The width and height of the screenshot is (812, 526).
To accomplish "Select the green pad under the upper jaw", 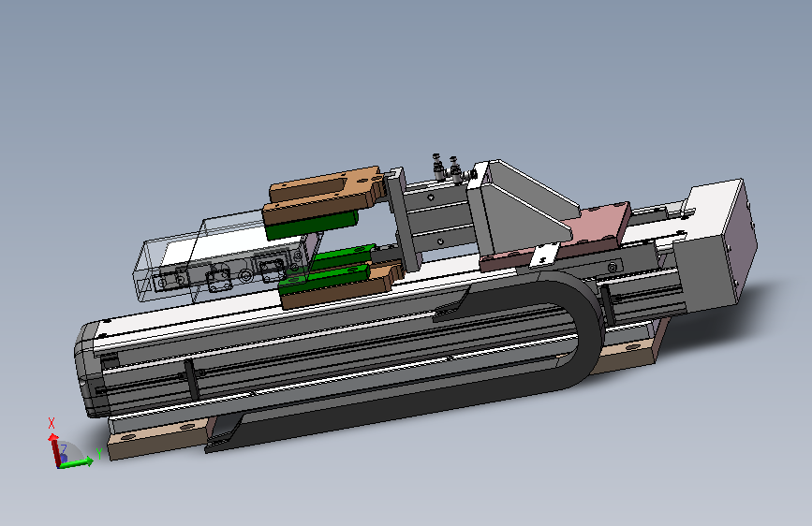I will (312, 225).
